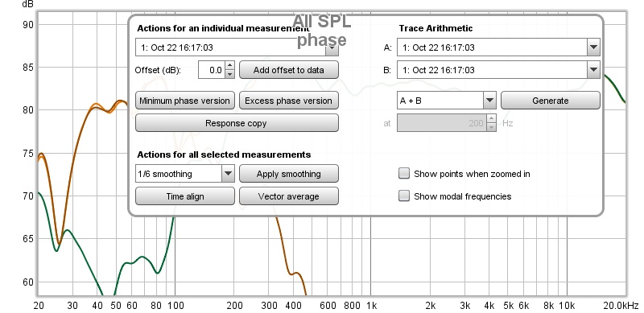644x313 pixels.
Task: Click the Response copy button
Action: pos(237,123)
